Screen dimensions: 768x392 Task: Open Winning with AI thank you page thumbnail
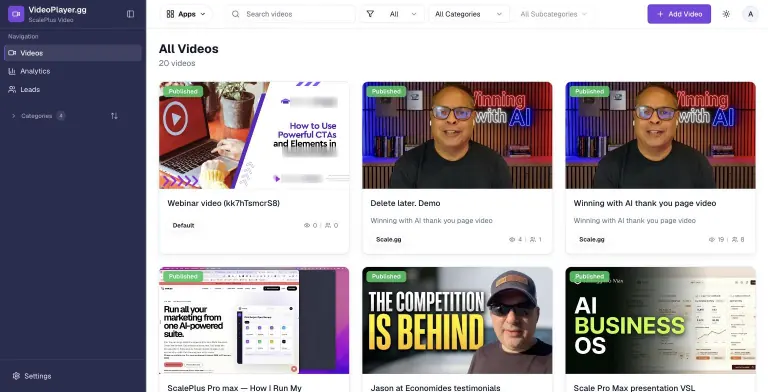(660, 135)
